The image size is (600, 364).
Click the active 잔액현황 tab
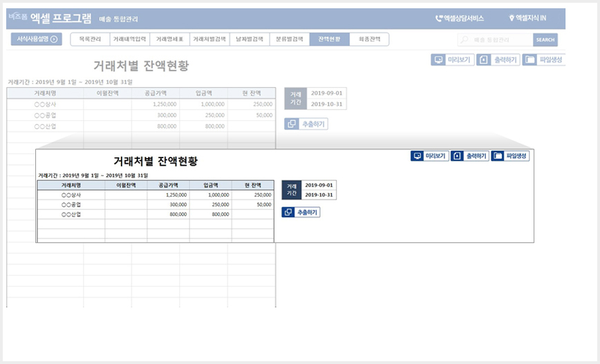click(x=330, y=39)
